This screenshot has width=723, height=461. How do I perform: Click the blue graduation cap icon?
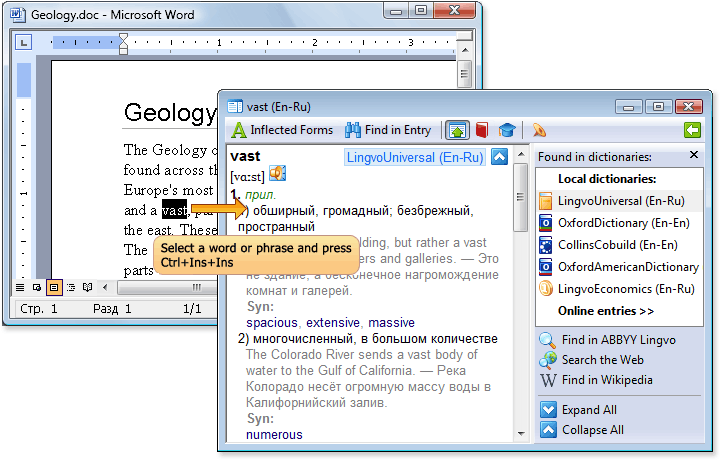[507, 130]
